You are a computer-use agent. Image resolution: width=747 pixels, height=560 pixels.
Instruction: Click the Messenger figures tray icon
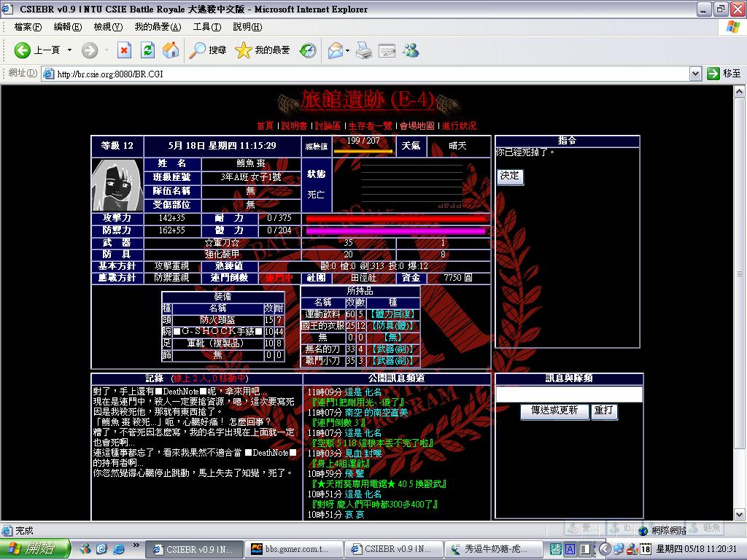pyautogui.click(x=632, y=549)
